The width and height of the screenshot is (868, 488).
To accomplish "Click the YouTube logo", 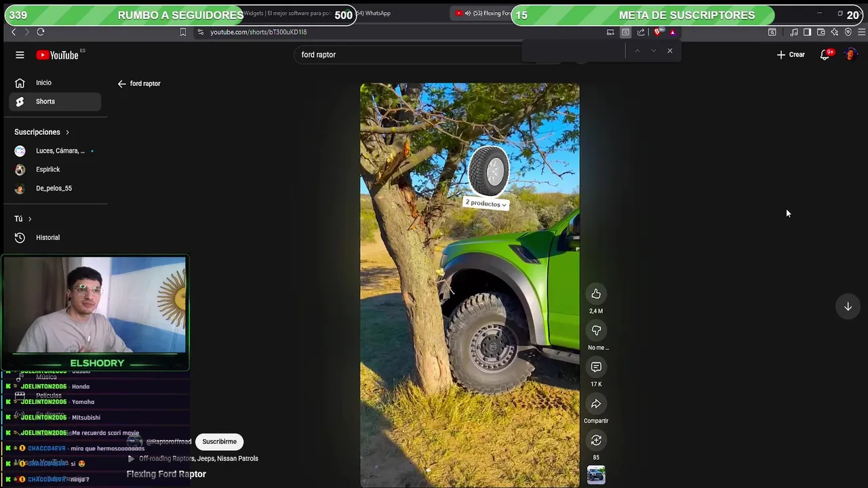I will tap(58, 55).
